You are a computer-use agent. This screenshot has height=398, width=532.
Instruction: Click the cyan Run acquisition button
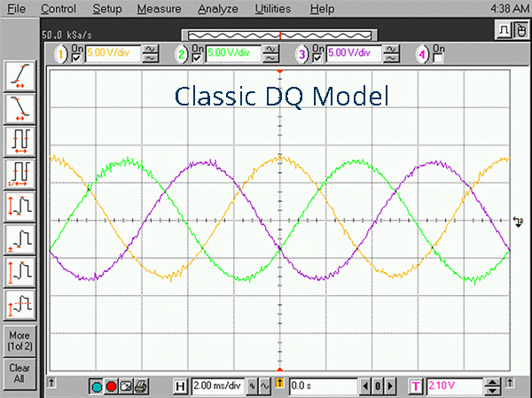[97, 386]
